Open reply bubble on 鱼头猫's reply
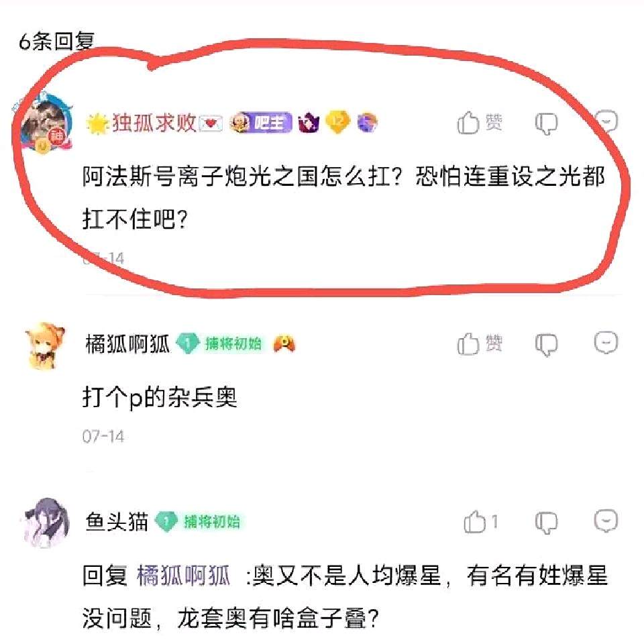Image resolution: width=644 pixels, height=644 pixels. [606, 521]
